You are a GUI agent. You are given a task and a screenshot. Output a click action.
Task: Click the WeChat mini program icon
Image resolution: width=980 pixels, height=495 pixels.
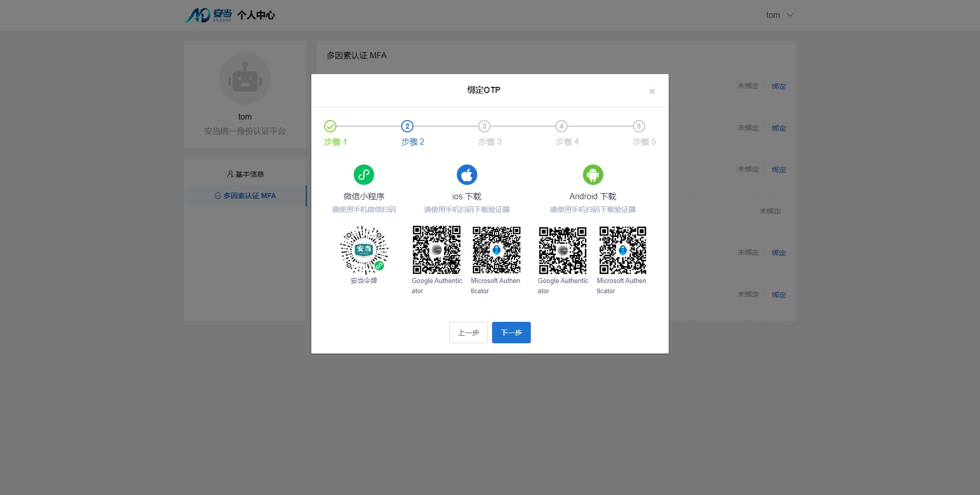pos(364,175)
